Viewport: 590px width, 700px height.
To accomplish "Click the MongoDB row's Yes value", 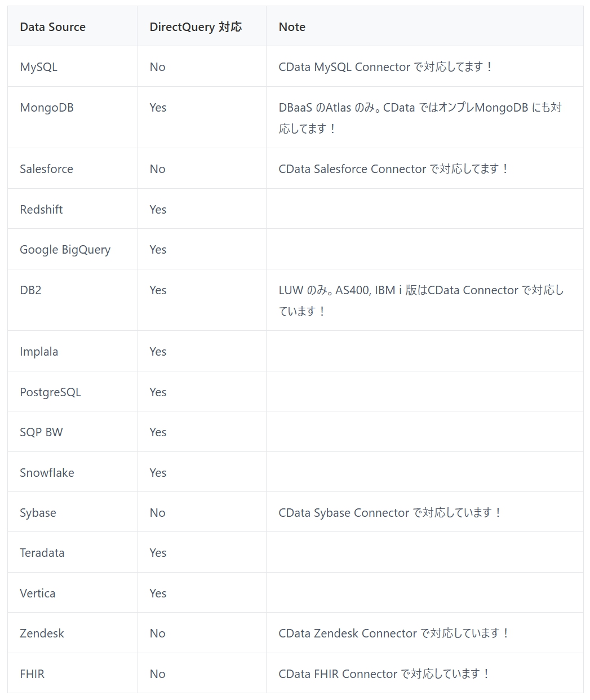I will tap(158, 108).
